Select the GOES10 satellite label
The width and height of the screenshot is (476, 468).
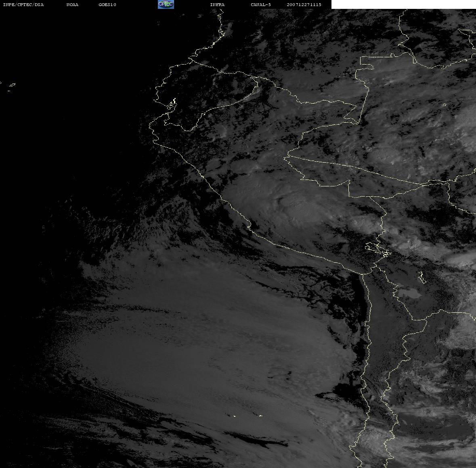[x=107, y=5]
